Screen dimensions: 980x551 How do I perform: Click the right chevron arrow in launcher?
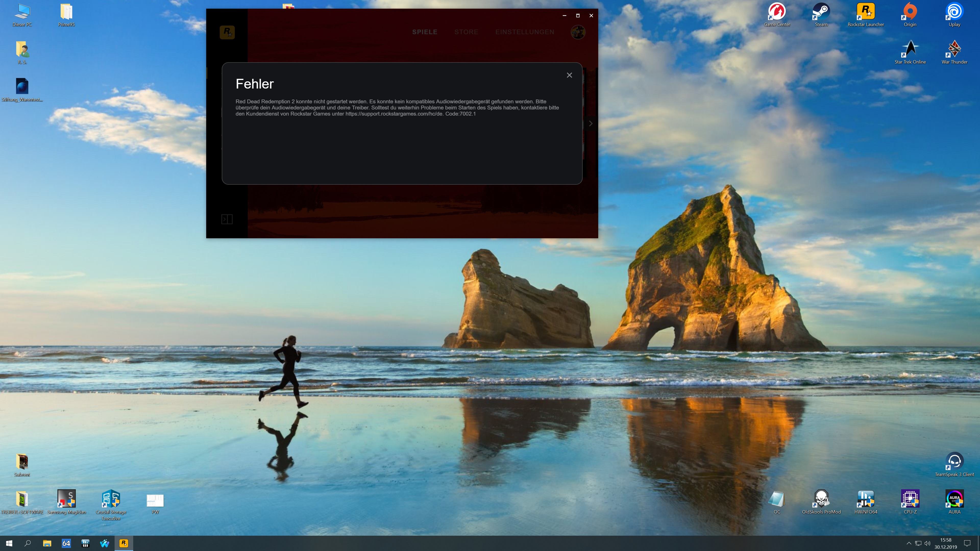(x=591, y=123)
